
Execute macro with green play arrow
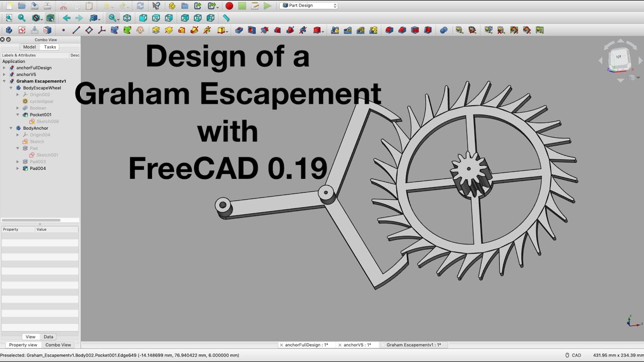(x=268, y=6)
